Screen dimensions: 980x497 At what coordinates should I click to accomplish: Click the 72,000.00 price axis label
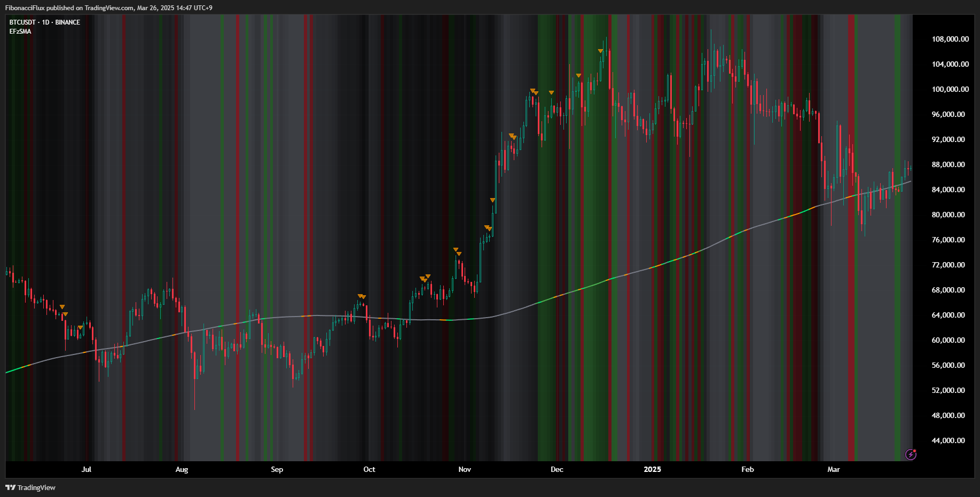pos(948,265)
